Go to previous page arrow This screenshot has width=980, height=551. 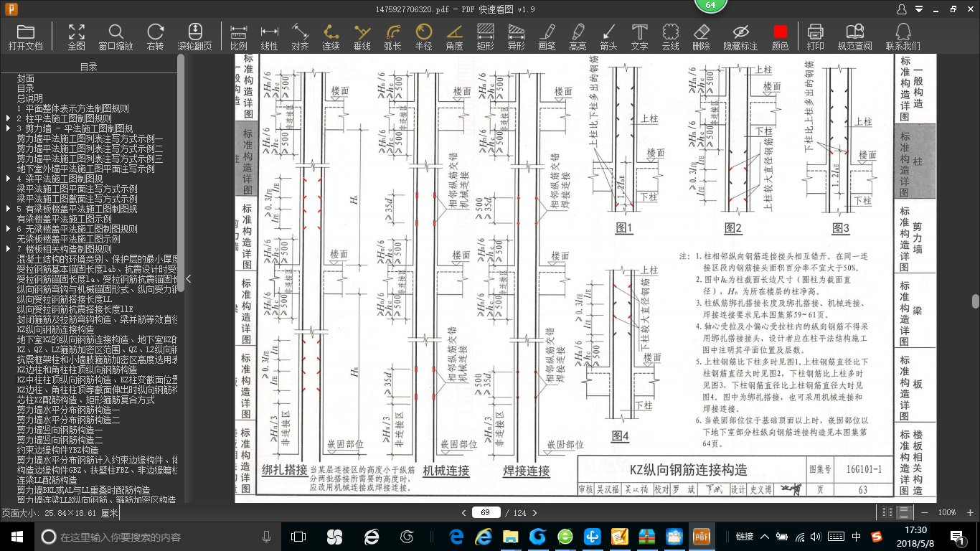point(464,513)
